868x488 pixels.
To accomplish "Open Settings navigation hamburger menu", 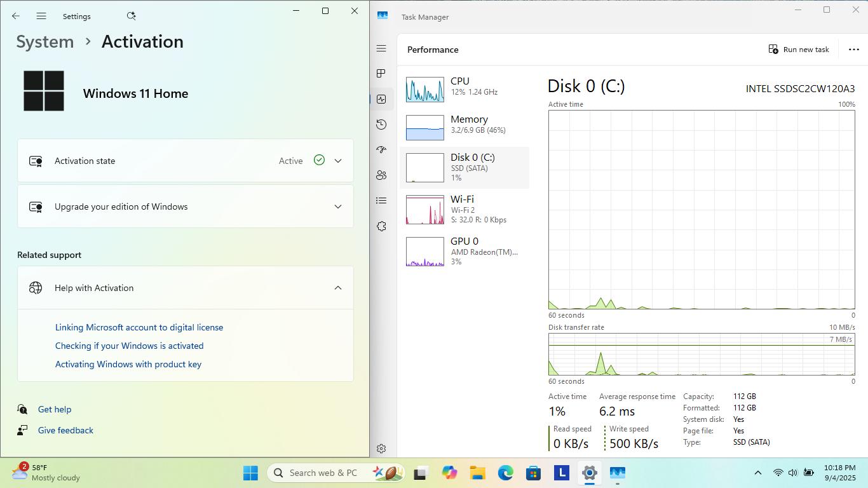I will (x=41, y=16).
